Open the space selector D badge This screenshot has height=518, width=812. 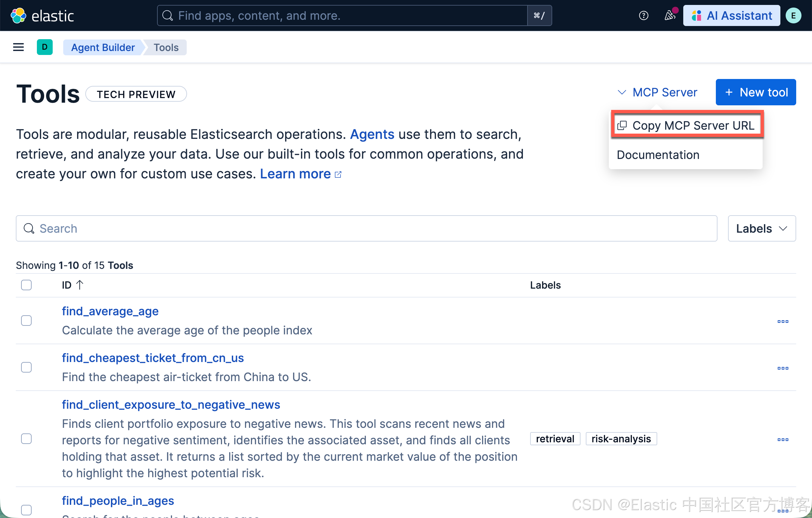pyautogui.click(x=44, y=47)
